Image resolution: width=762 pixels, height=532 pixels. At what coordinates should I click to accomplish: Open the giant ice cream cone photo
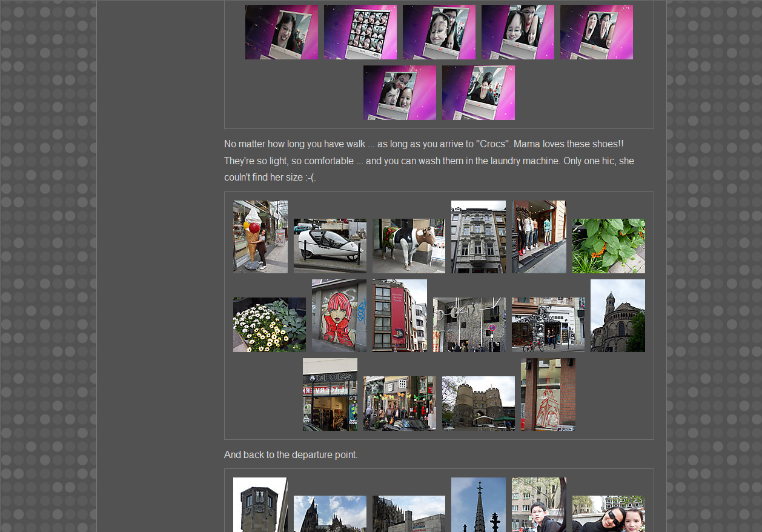point(260,236)
